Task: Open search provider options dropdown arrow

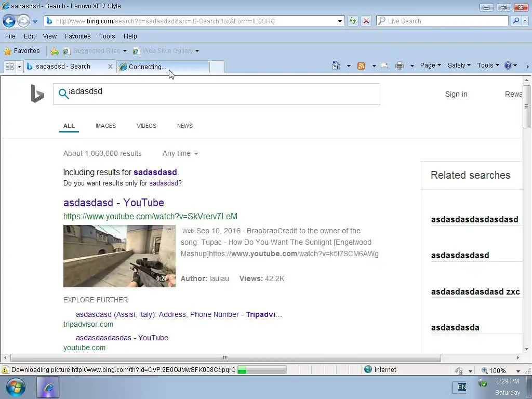Action: click(x=525, y=21)
